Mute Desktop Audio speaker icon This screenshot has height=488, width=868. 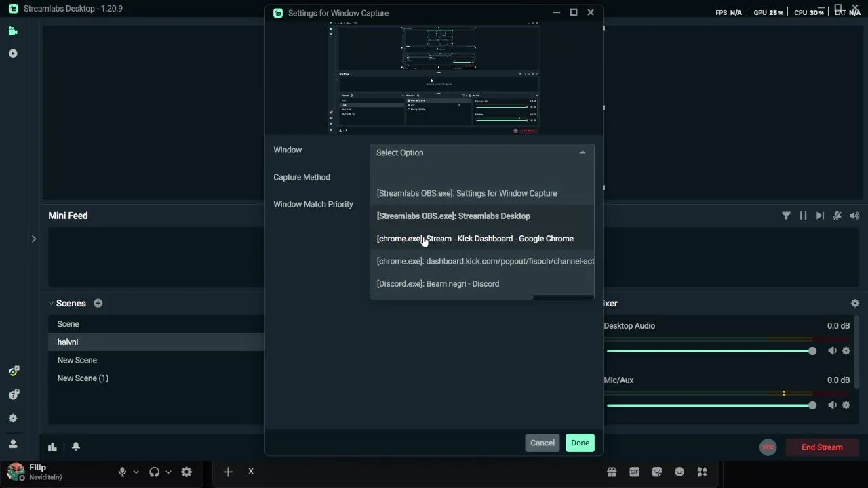832,351
